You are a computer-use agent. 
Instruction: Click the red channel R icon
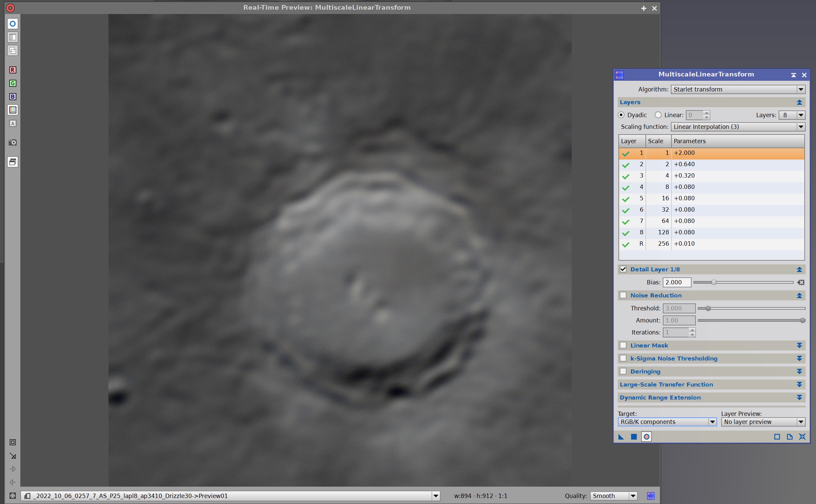pos(13,70)
